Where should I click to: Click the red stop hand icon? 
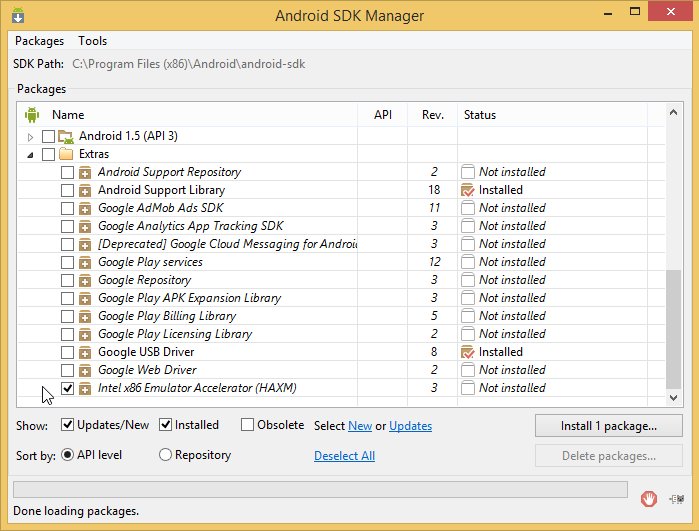click(x=649, y=498)
